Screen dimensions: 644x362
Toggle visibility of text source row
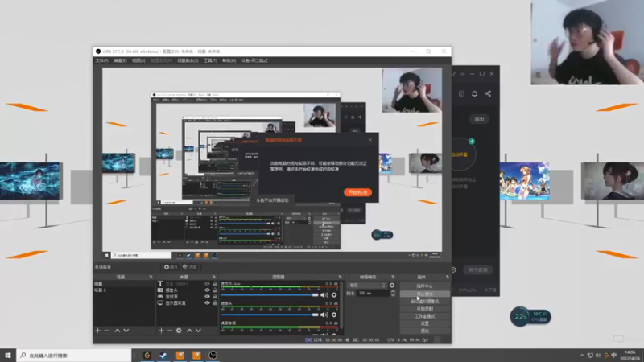207,284
